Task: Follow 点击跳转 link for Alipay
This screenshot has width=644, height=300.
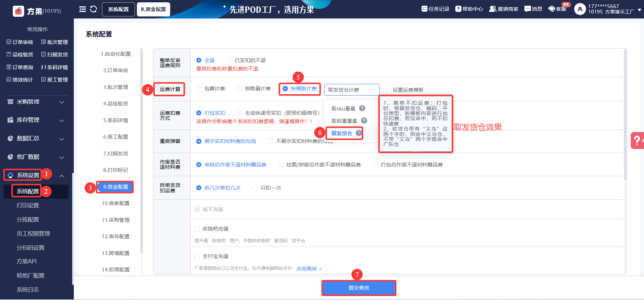Action: [308, 268]
